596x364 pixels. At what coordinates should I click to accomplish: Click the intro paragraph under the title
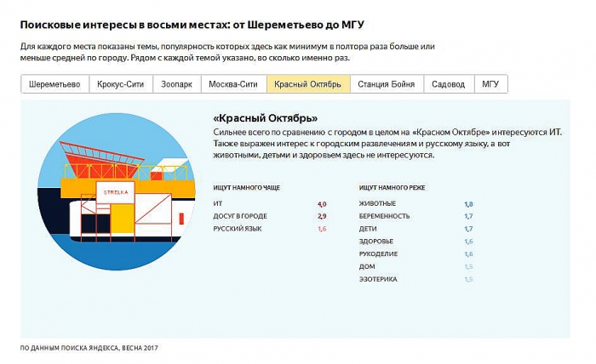(x=227, y=53)
